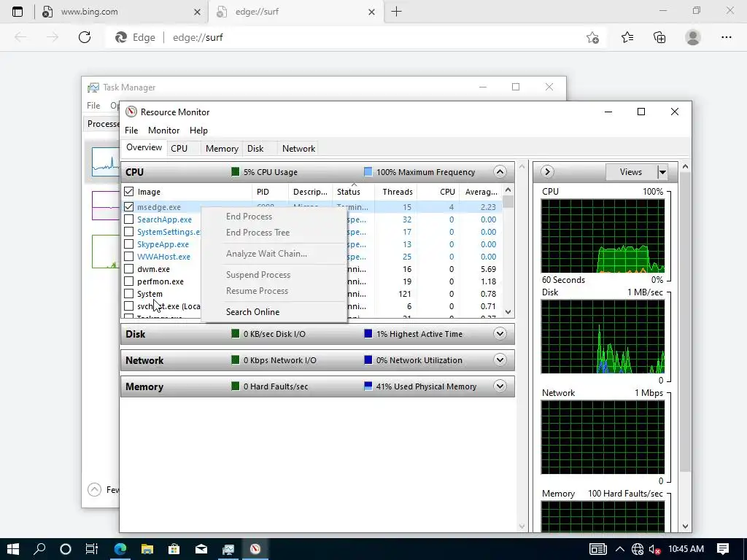
Task: Uncheck the msedge.exe checkbox
Action: tap(128, 206)
